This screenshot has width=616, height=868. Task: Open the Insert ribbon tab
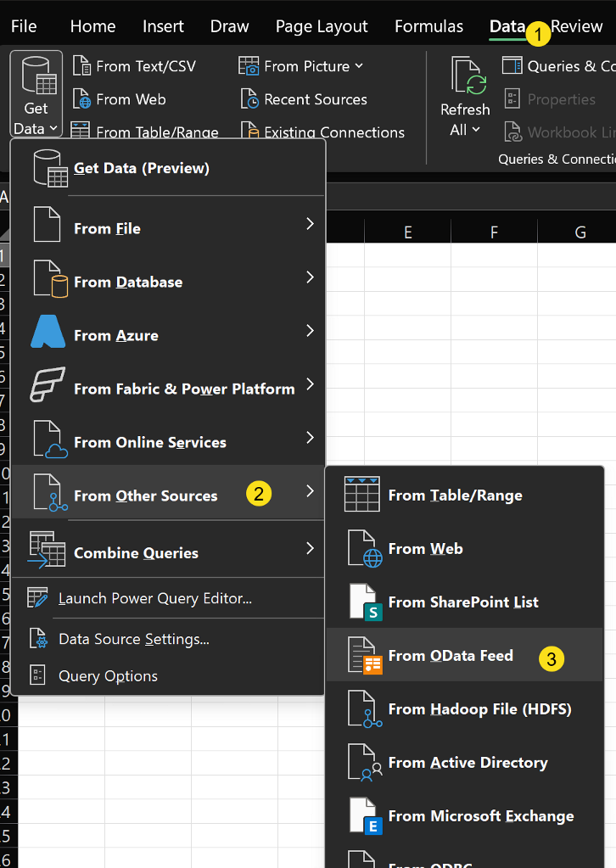click(x=163, y=26)
